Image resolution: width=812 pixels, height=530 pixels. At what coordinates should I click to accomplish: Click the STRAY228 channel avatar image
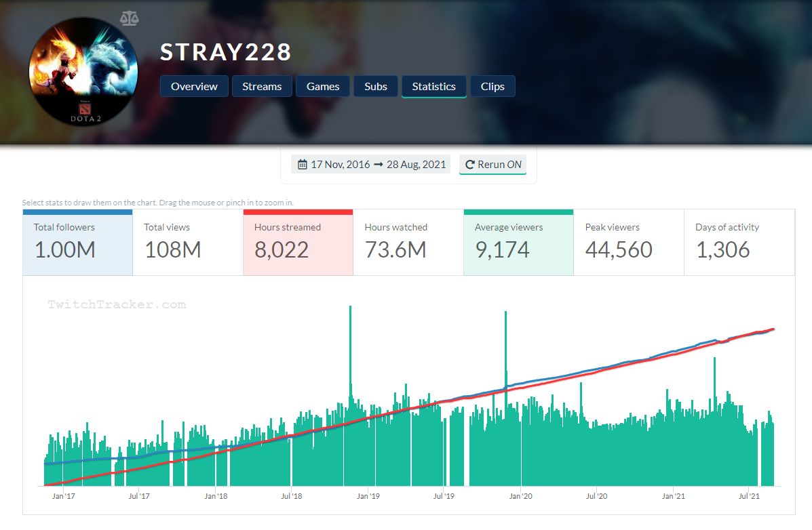83,72
